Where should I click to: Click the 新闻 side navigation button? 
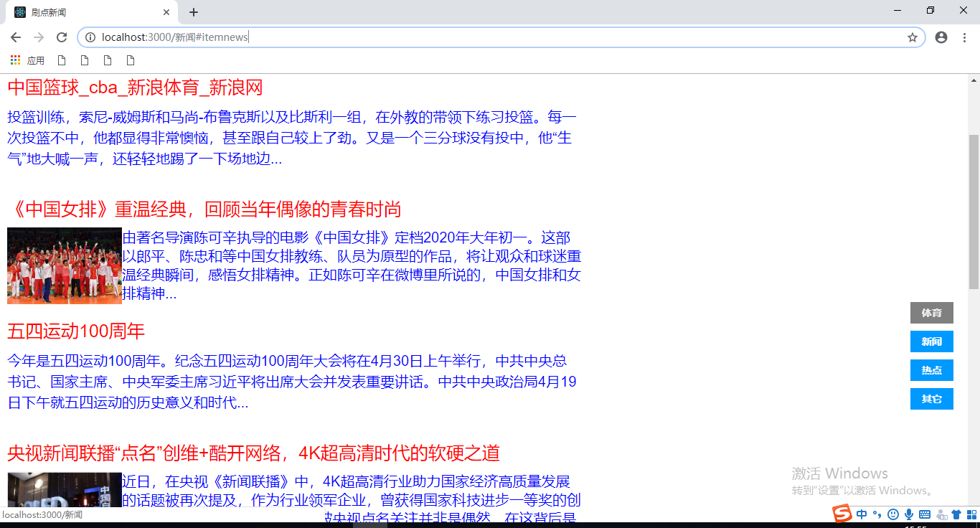(932, 341)
